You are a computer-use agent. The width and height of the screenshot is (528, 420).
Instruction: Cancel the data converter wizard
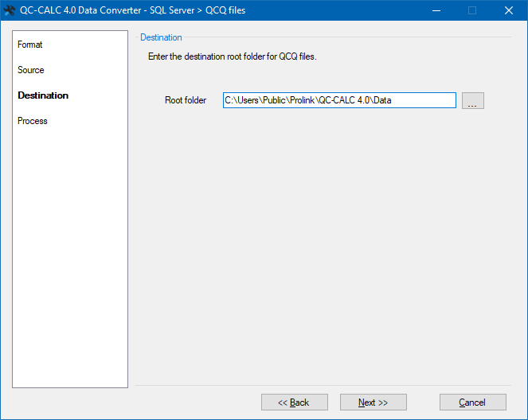pos(473,402)
